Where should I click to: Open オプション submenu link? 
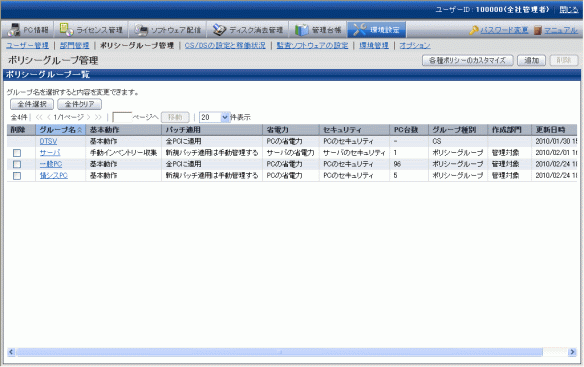point(415,45)
